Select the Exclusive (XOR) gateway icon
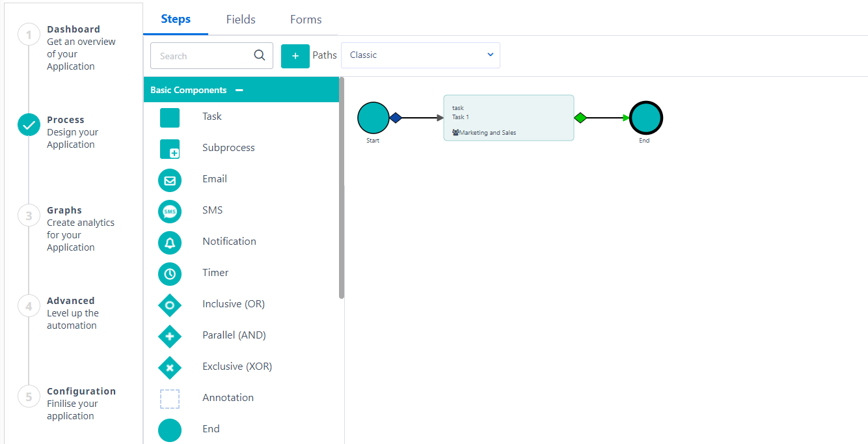The image size is (868, 444). [170, 368]
